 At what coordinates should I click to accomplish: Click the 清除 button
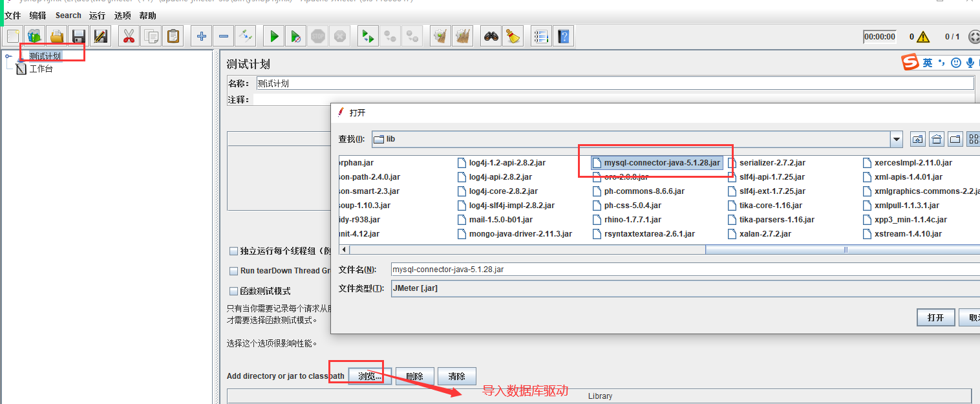coord(456,376)
